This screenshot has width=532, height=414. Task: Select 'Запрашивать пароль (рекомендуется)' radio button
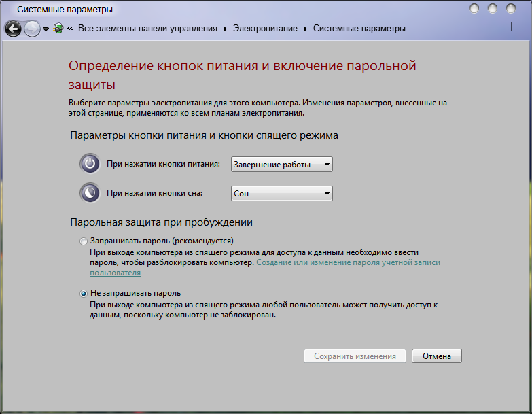(83, 241)
